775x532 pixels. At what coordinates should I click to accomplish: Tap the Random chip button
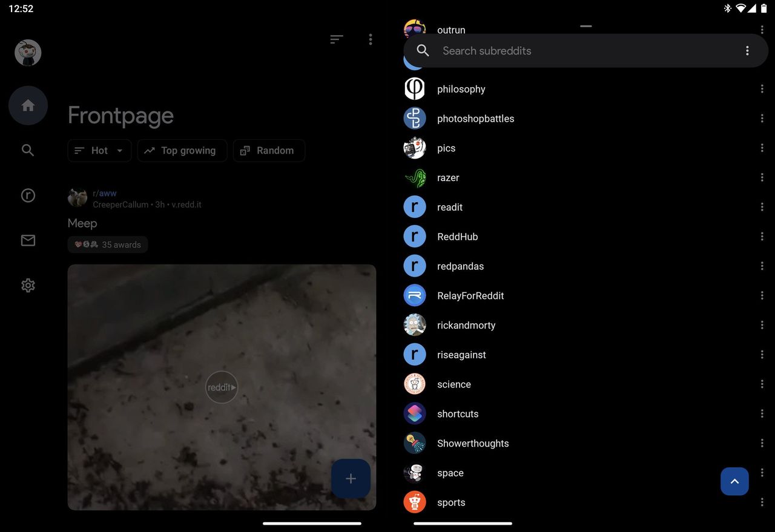point(269,151)
